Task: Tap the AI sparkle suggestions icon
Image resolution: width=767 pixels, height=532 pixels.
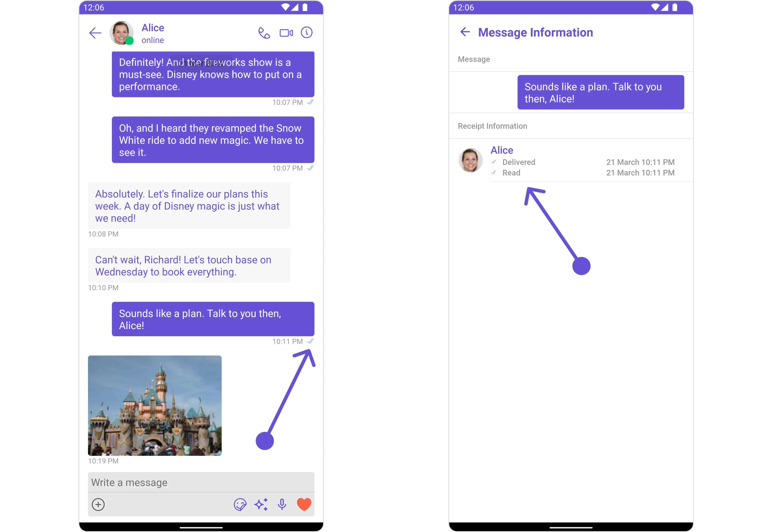Action: point(261,504)
